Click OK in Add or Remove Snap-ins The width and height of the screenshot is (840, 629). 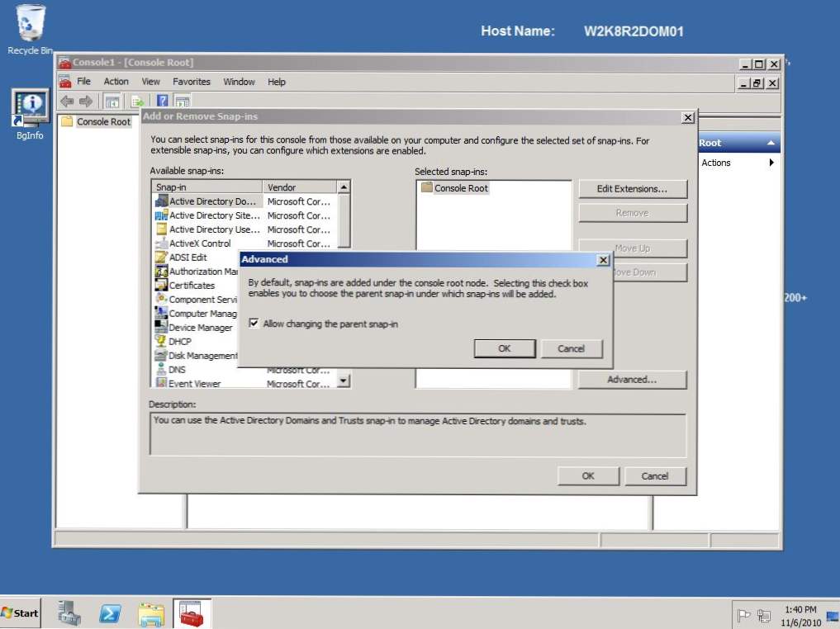point(588,476)
